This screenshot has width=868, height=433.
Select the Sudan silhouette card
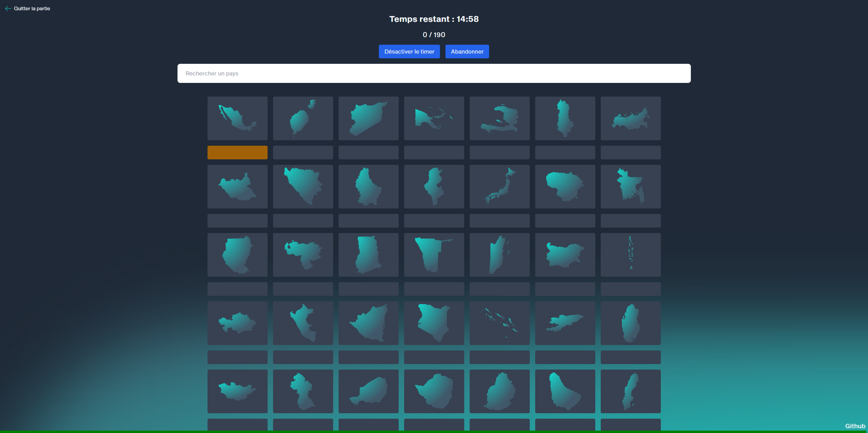coord(238,255)
